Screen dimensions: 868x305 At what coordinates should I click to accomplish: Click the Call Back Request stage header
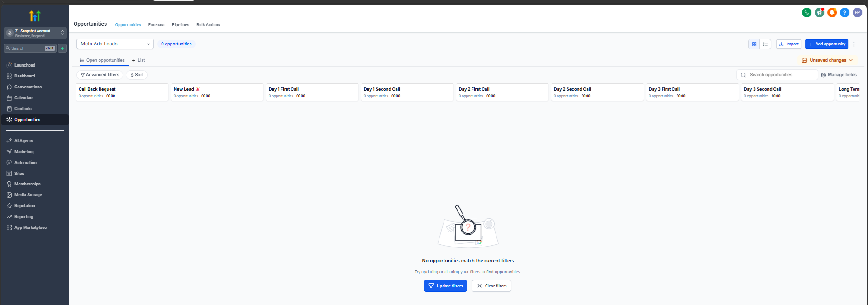[x=122, y=92]
